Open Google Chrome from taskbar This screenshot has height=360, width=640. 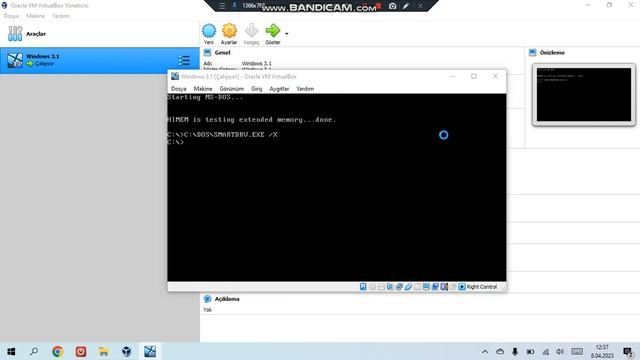click(58, 351)
